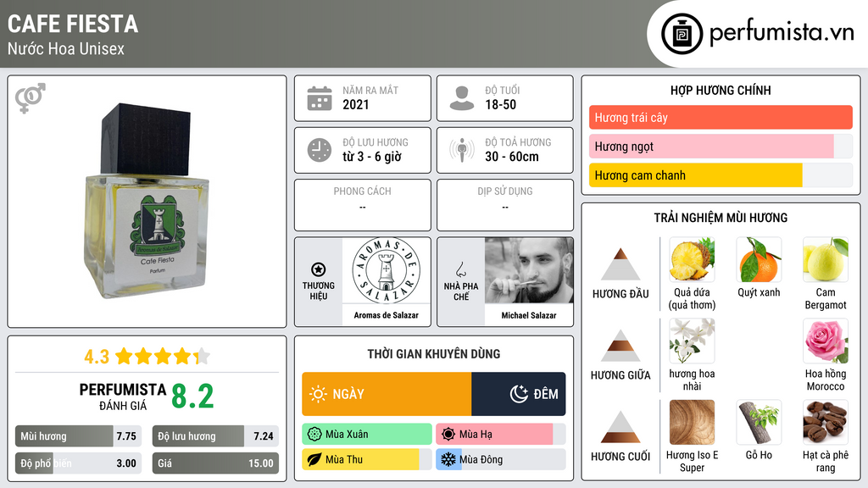Click the perfumista.vn site name text
Viewport: 868px width, 488px height.
(782, 32)
